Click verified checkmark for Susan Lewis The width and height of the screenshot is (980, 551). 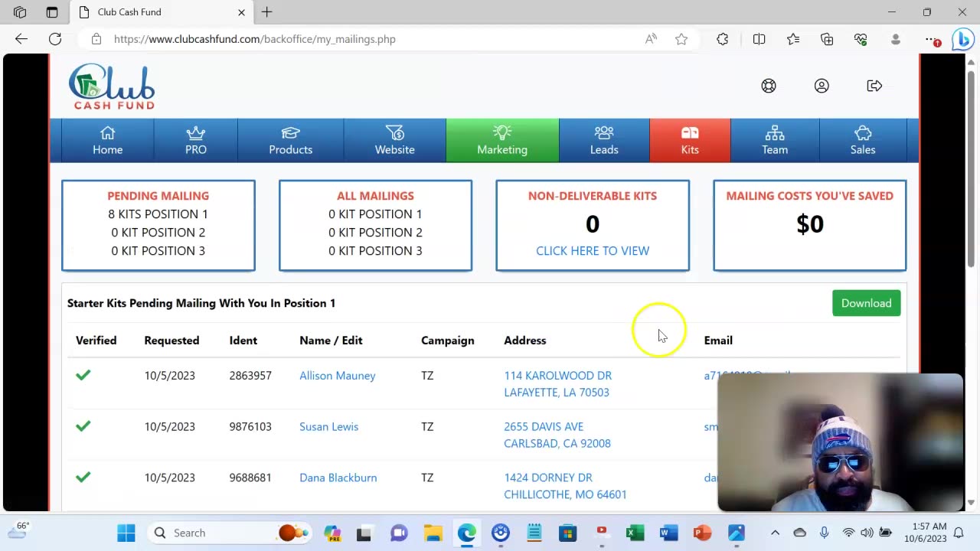83,425
